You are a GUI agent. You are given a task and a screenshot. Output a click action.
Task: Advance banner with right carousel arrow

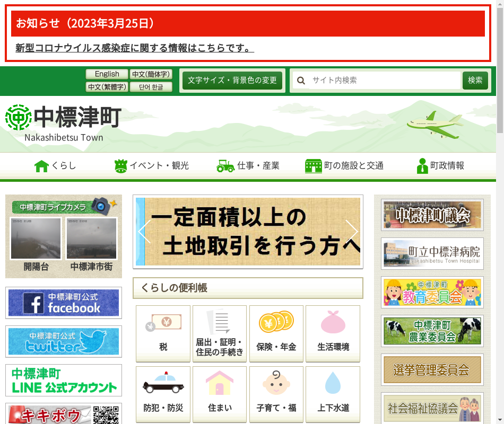(352, 232)
